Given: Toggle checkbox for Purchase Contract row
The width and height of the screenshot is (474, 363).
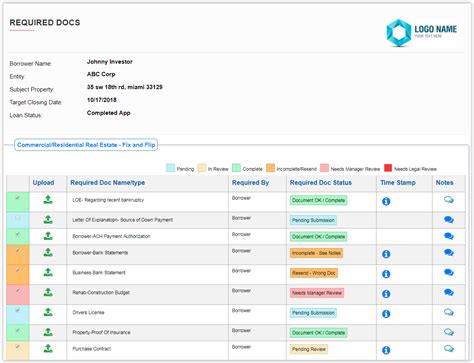Looking at the screenshot, I should click(18, 347).
